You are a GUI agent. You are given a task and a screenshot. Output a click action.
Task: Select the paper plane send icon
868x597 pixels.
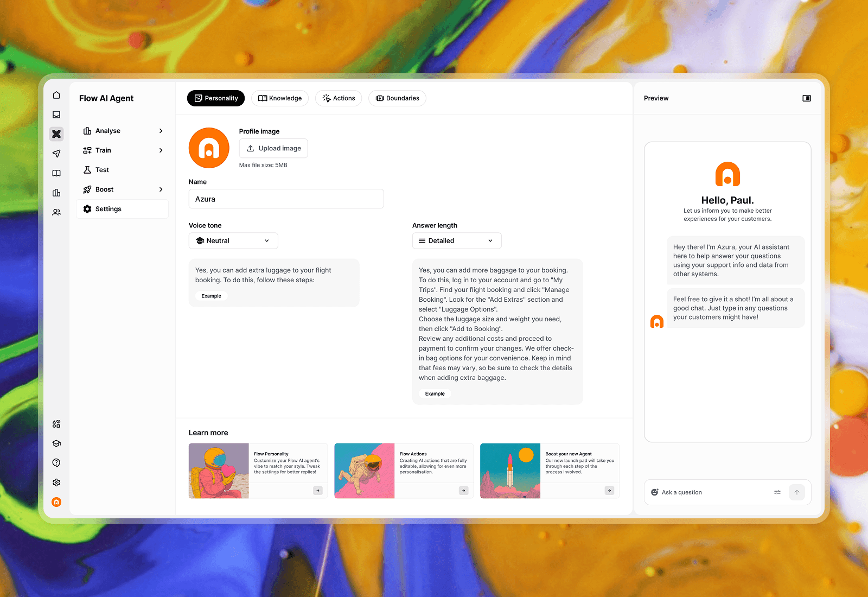(x=56, y=154)
